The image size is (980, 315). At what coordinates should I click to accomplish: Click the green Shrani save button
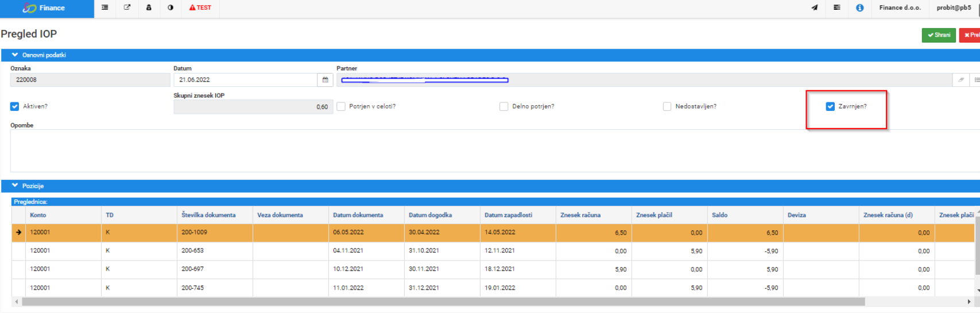(x=939, y=35)
